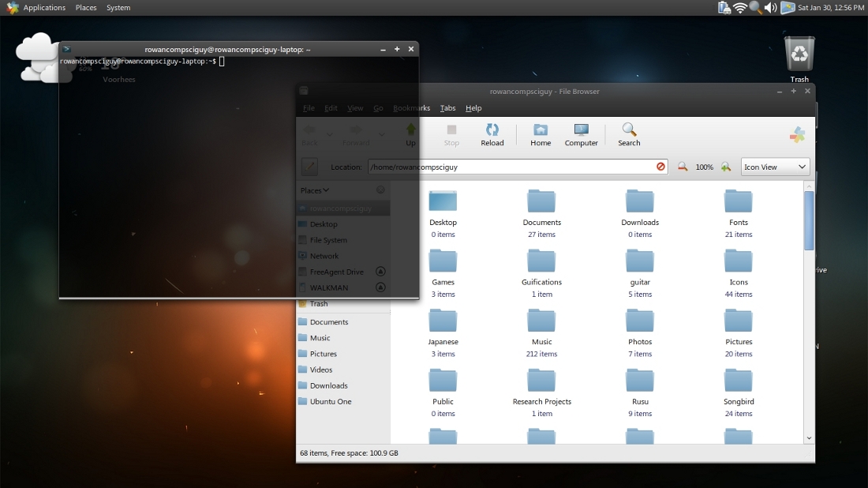Screen dimensions: 868x488
Task: Open the Places menu in top panel
Action: (x=86, y=8)
